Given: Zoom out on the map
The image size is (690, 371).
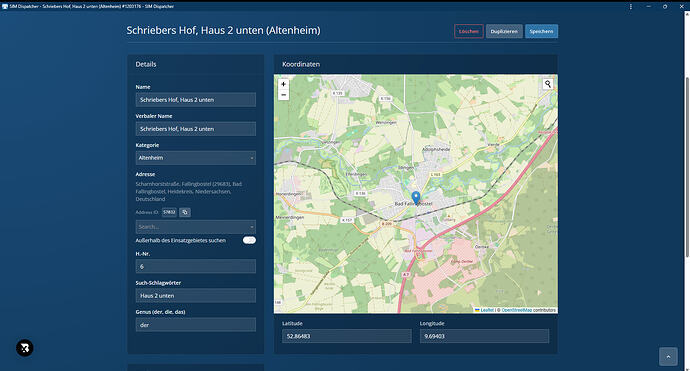Looking at the screenshot, I should (x=283, y=95).
